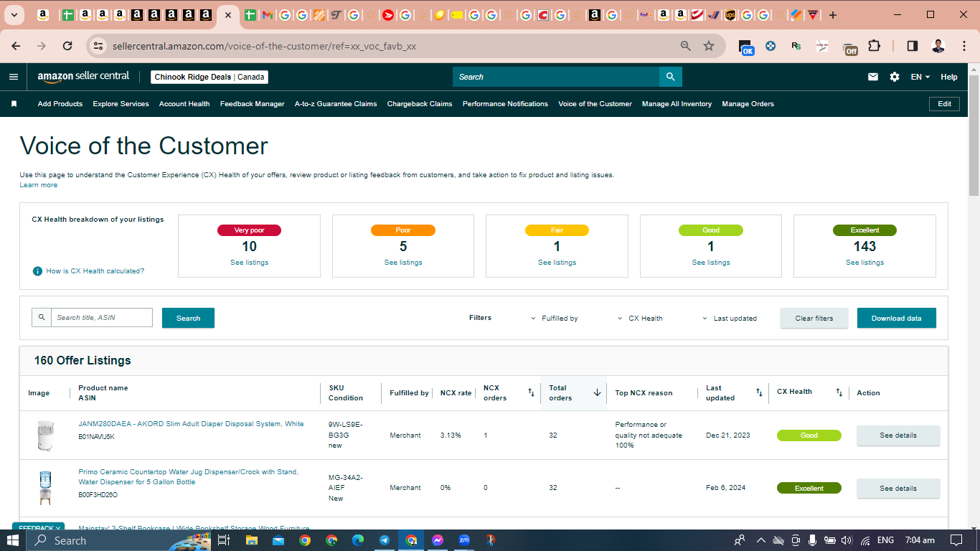The height and width of the screenshot is (551, 980).
Task: Sort the table by NCX orders
Action: pos(531,392)
